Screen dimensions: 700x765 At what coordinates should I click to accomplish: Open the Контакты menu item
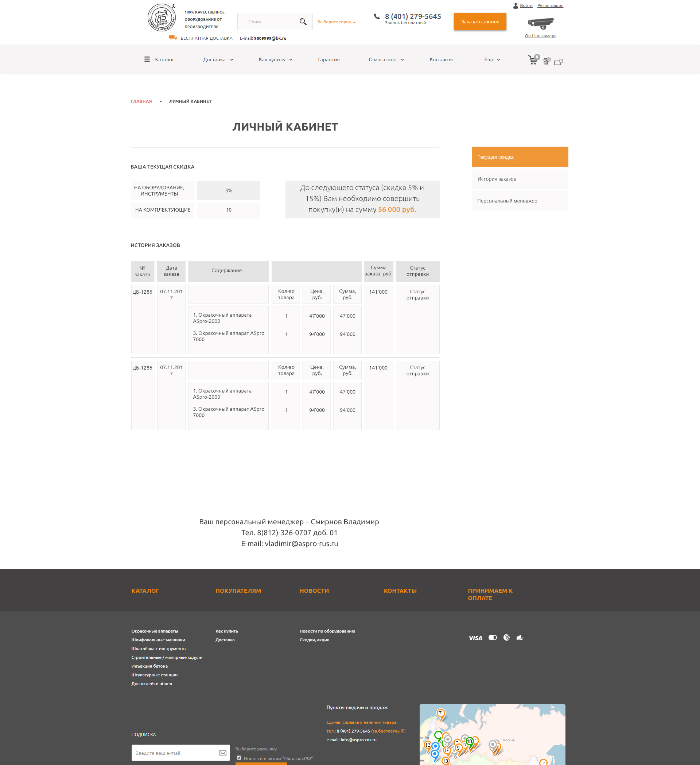point(441,59)
